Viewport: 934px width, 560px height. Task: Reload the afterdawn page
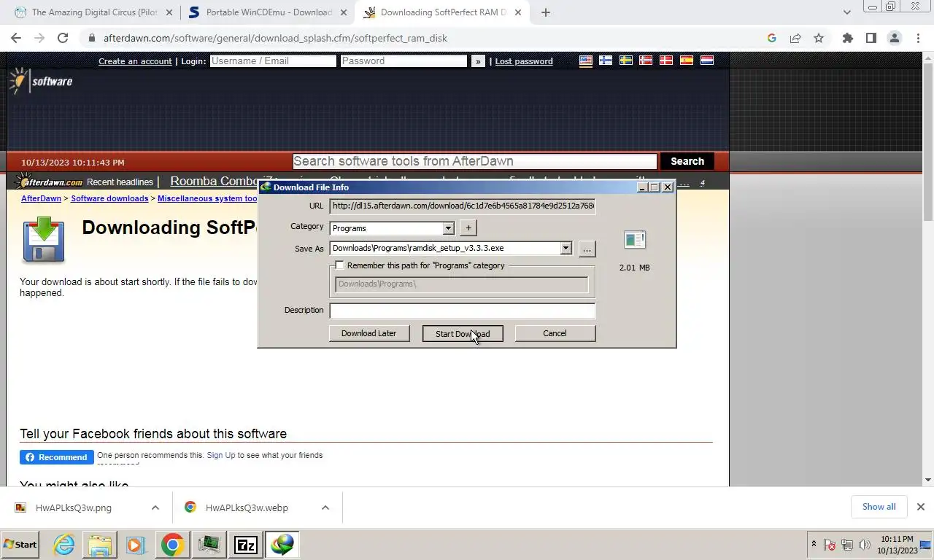(63, 38)
